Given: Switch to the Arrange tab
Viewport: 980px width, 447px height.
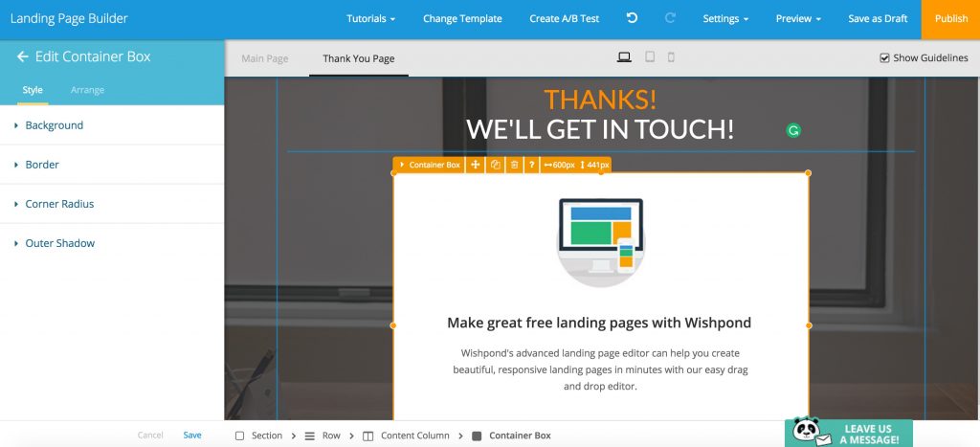Looking at the screenshot, I should [x=87, y=90].
